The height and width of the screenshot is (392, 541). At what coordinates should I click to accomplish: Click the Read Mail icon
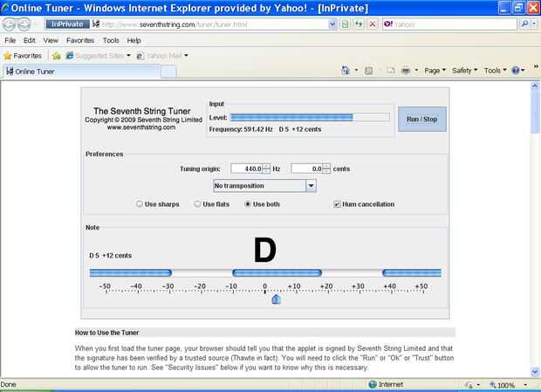point(391,71)
